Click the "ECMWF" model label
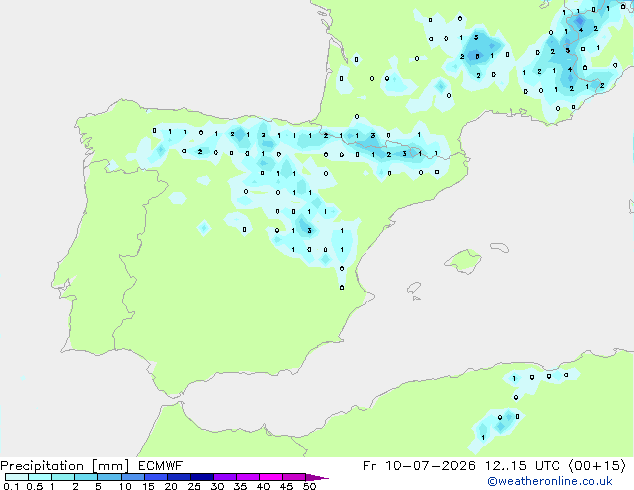 click(x=161, y=466)
